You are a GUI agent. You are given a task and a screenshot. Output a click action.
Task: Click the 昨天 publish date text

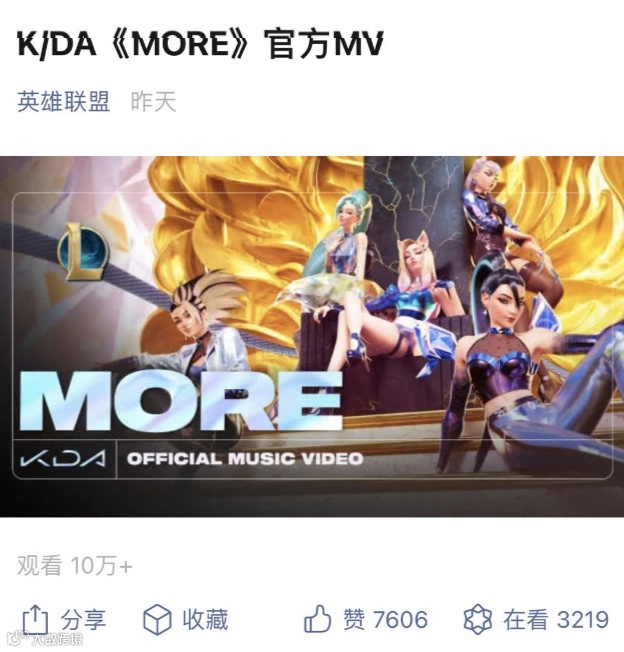pos(153,101)
